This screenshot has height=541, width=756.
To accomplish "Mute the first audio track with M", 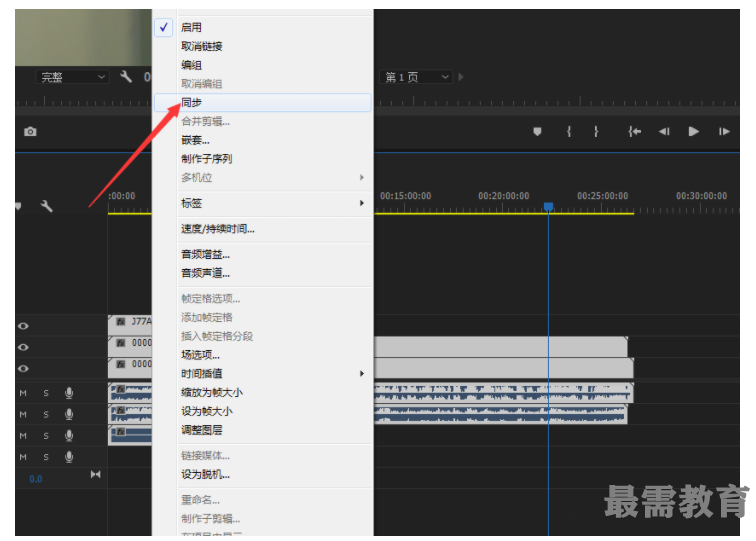I will (23, 393).
